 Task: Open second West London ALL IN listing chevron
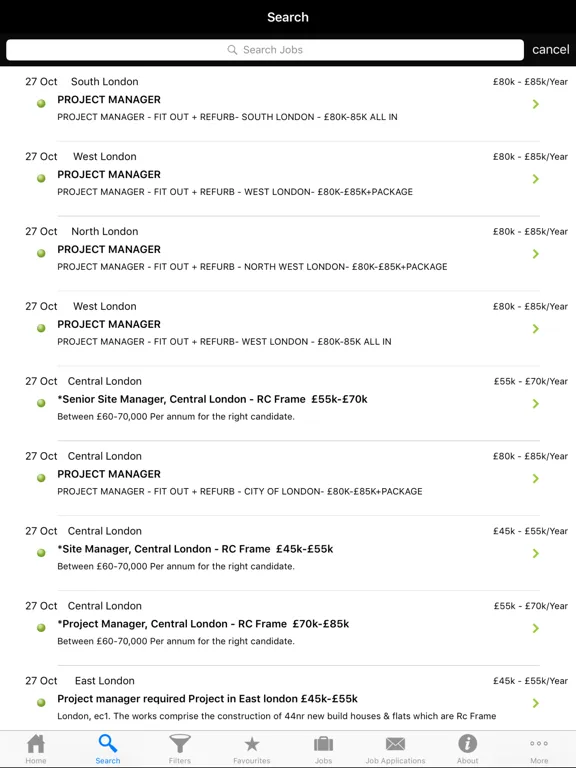pyautogui.click(x=536, y=329)
